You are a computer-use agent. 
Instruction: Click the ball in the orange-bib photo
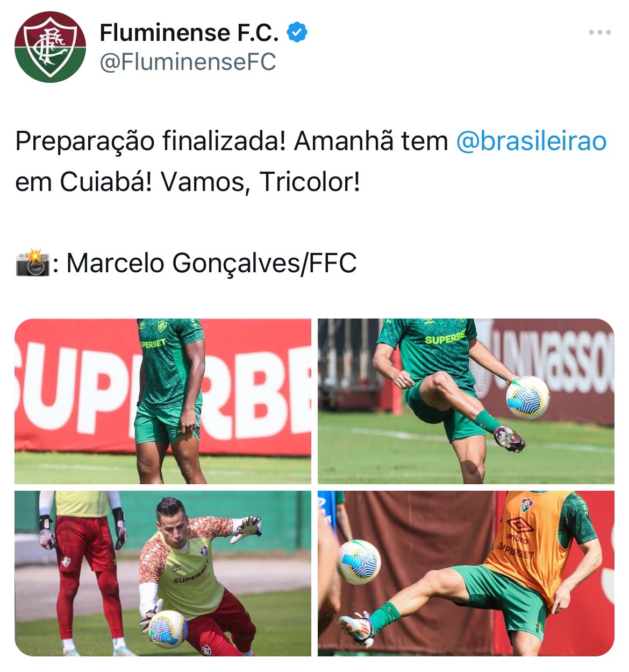[359, 562]
